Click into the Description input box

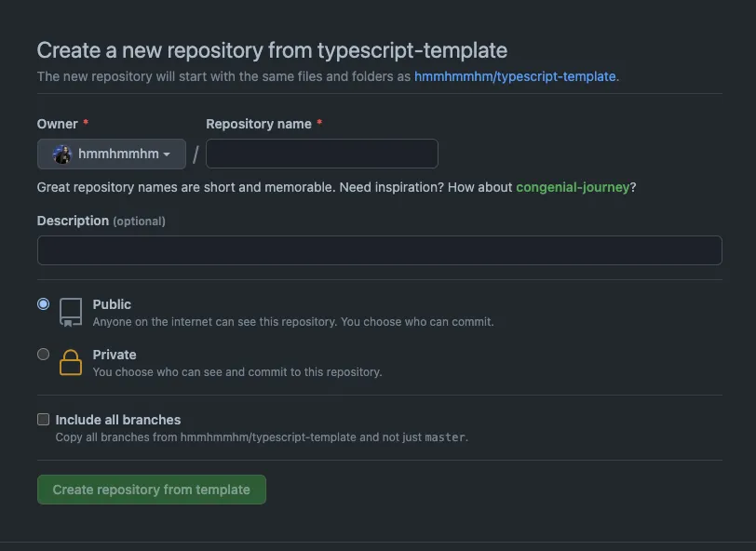[x=379, y=250]
